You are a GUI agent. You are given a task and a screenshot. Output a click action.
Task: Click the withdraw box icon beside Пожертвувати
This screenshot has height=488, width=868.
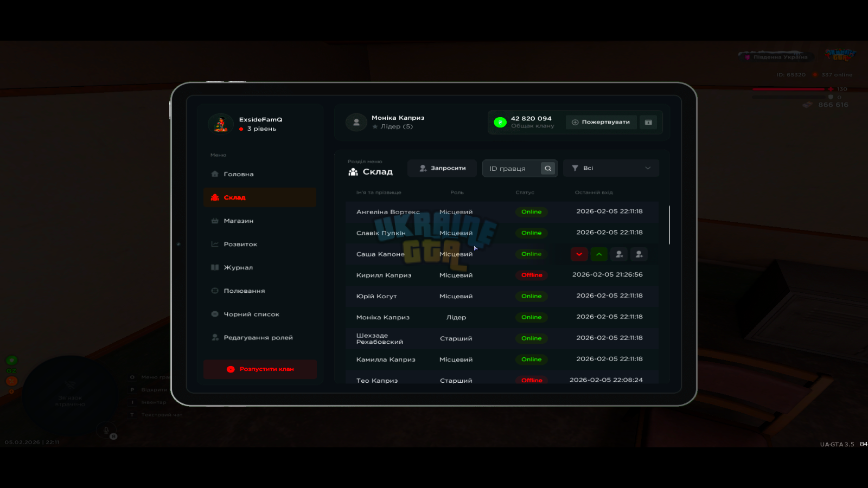(x=648, y=123)
